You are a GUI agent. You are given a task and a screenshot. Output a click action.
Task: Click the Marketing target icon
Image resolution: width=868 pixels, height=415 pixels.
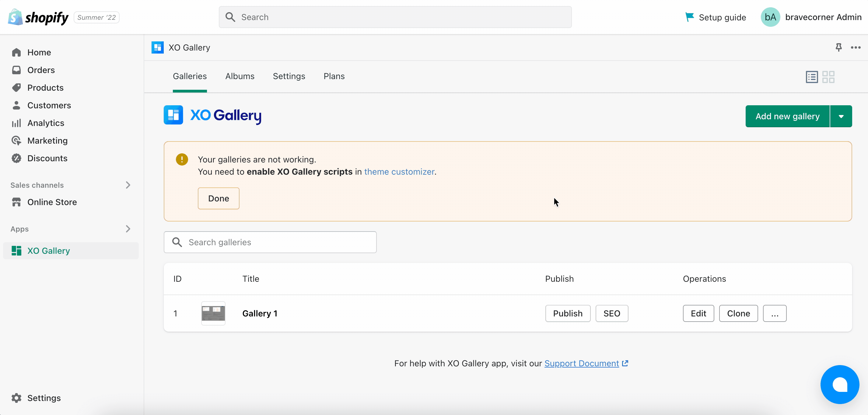[16, 141]
